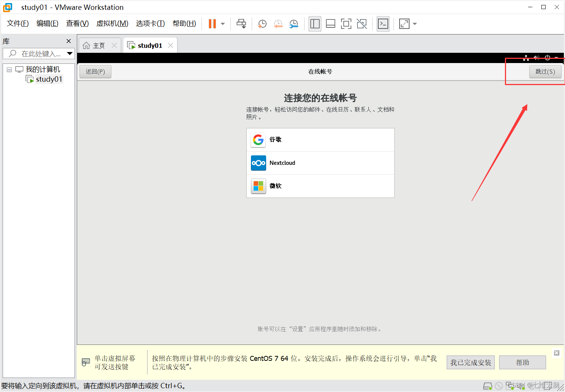565x392 pixels.
Task: Select the study01 virtual machine in the library
Action: [49, 79]
